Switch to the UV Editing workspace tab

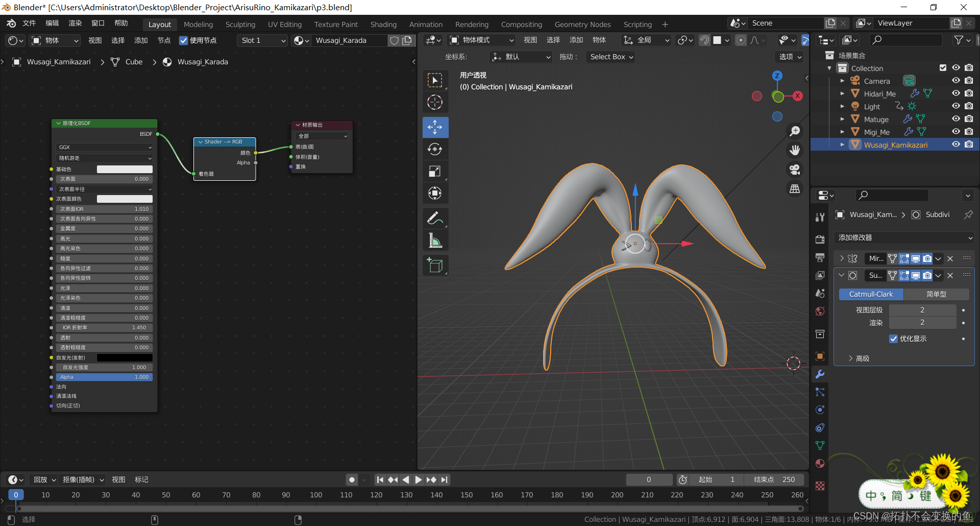285,25
